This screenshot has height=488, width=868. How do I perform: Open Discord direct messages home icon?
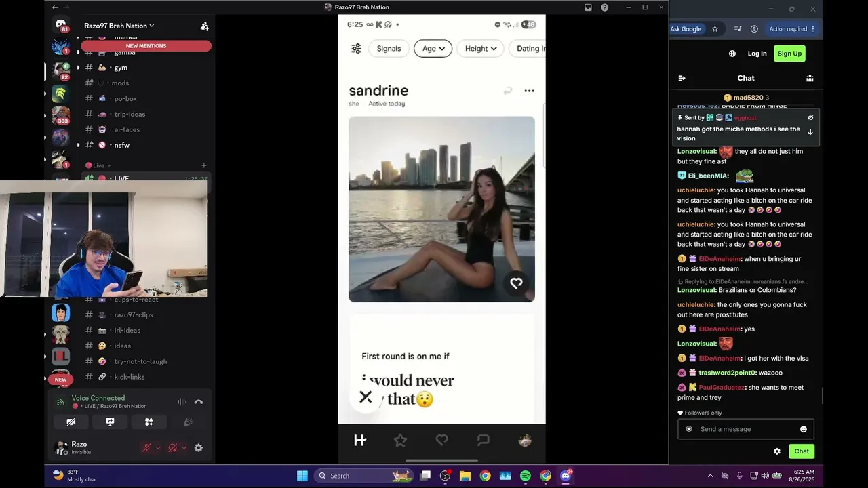tap(61, 26)
